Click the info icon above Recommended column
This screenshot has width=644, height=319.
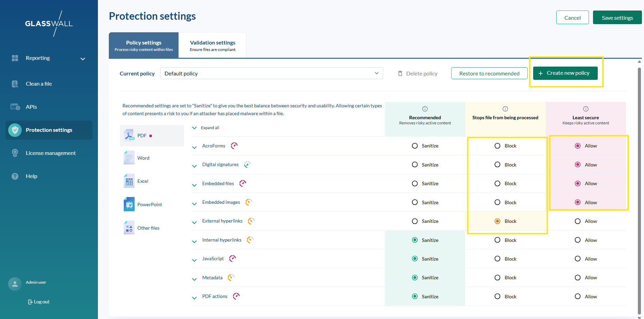(x=425, y=109)
